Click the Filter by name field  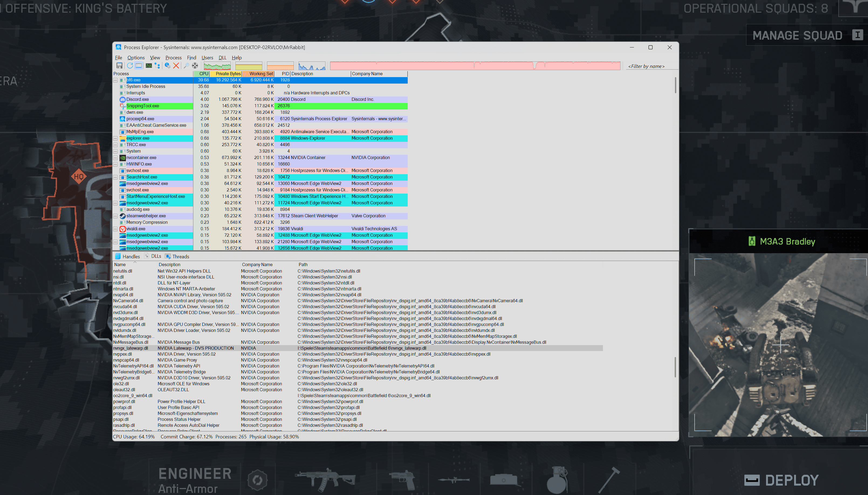(x=648, y=66)
